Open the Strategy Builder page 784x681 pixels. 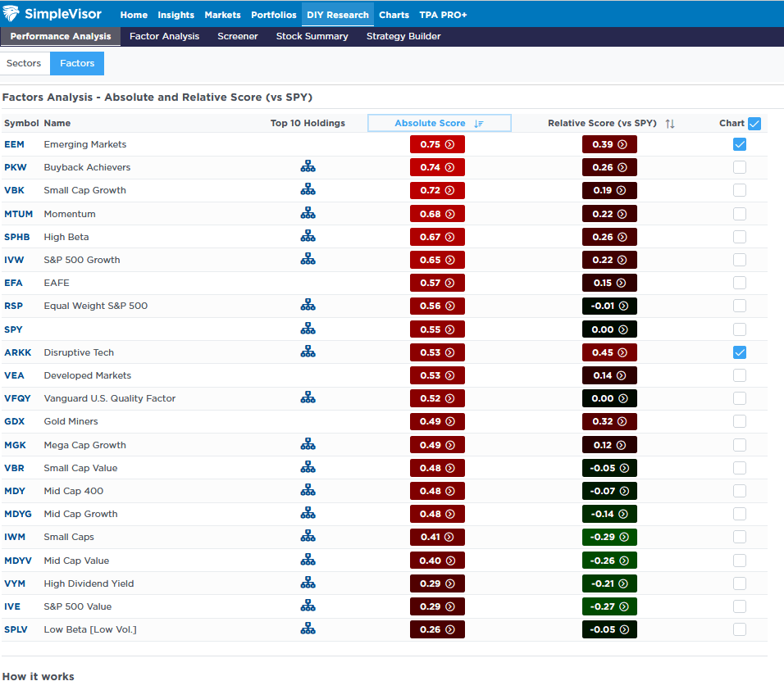point(403,36)
